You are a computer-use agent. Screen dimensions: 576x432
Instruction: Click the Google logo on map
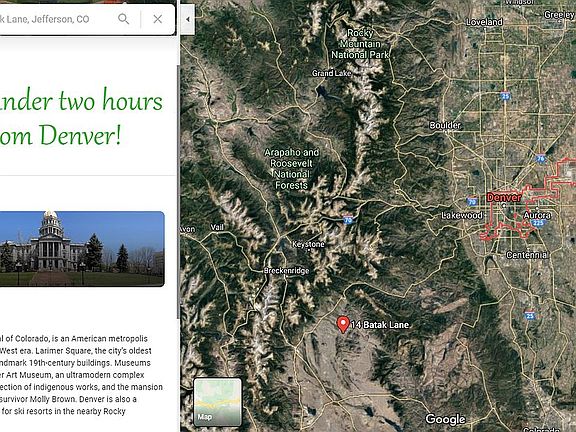point(445,419)
